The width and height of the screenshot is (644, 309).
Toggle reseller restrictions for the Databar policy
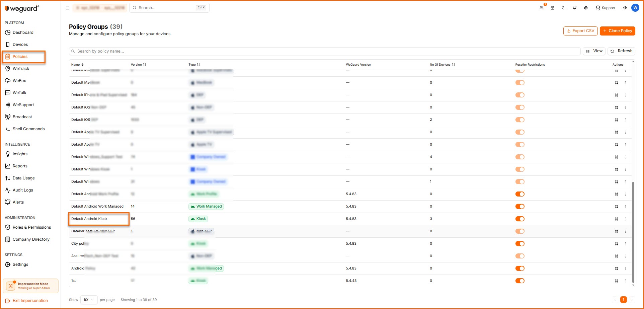pos(520,231)
